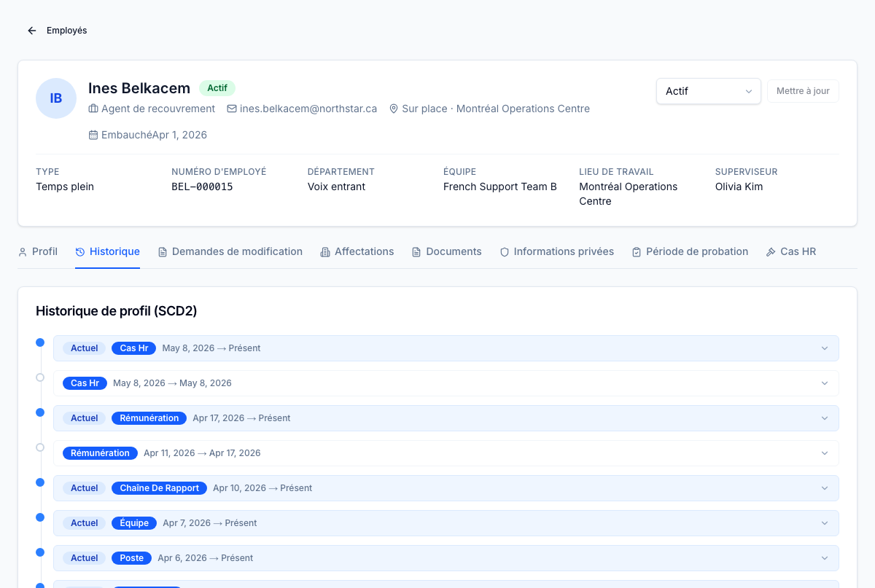
Task: Click the envelope icon beside the email address
Action: tap(232, 109)
